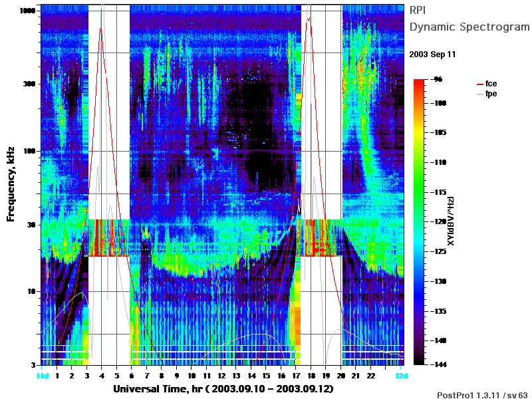Click the -144 bottom of color scale

tap(438, 364)
